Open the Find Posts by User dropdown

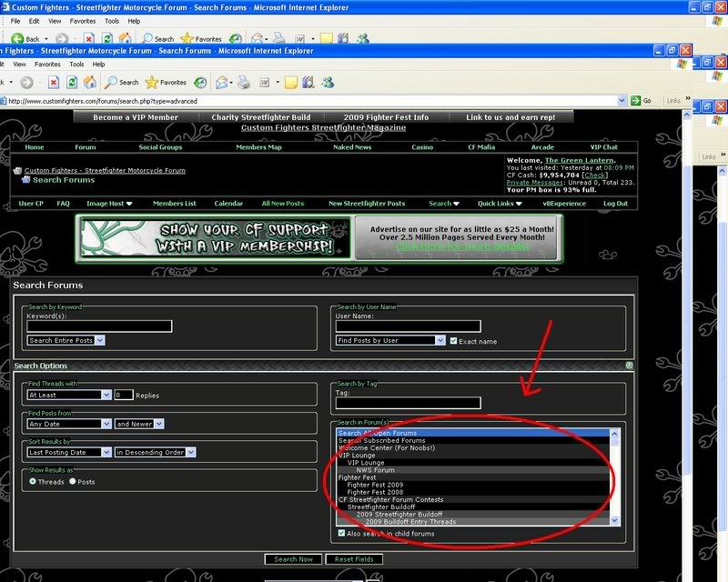[390, 340]
